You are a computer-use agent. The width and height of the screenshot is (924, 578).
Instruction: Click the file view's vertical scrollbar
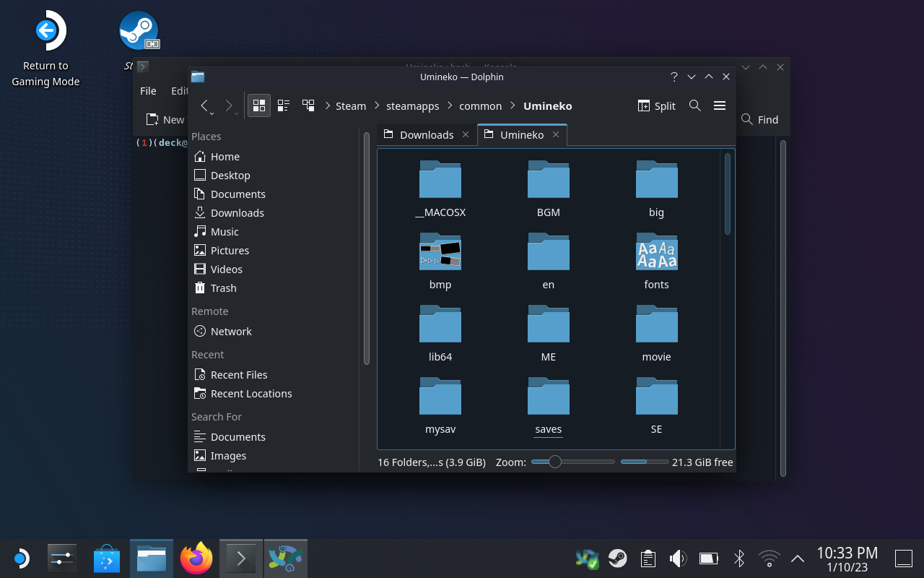[x=727, y=194]
